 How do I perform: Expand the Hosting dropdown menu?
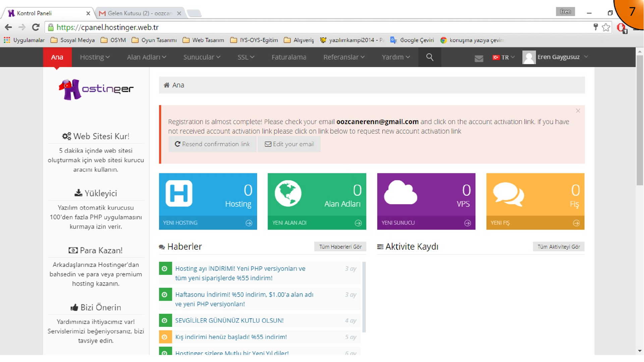[x=95, y=57]
